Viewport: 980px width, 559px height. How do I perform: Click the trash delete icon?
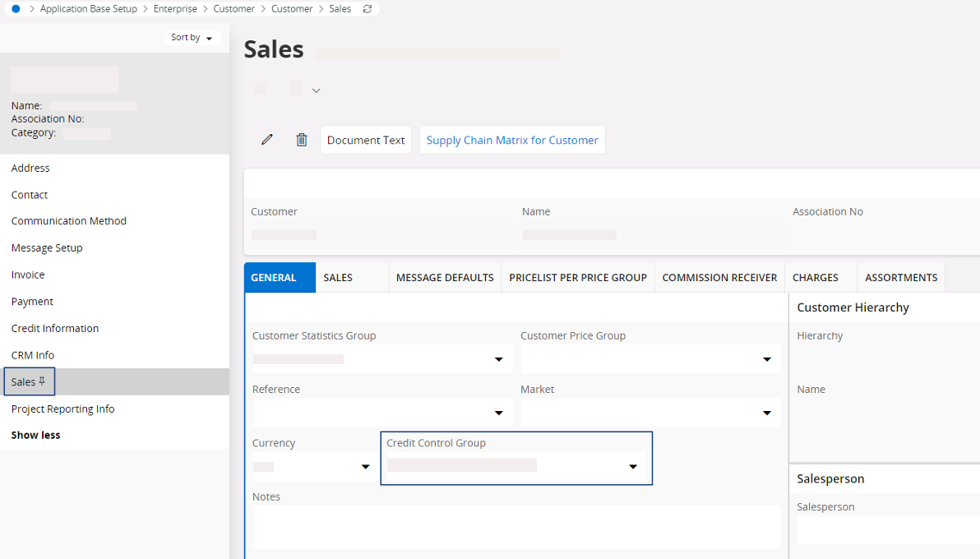click(302, 140)
